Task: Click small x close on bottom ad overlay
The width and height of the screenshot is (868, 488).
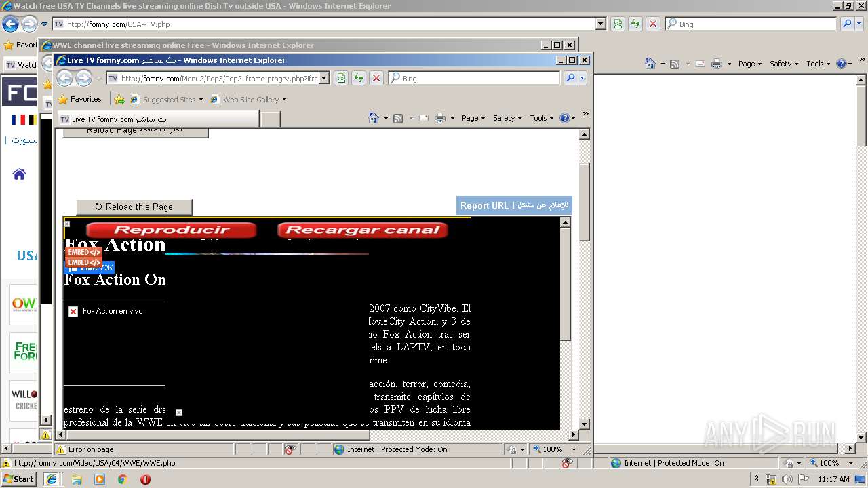Action: (x=179, y=413)
